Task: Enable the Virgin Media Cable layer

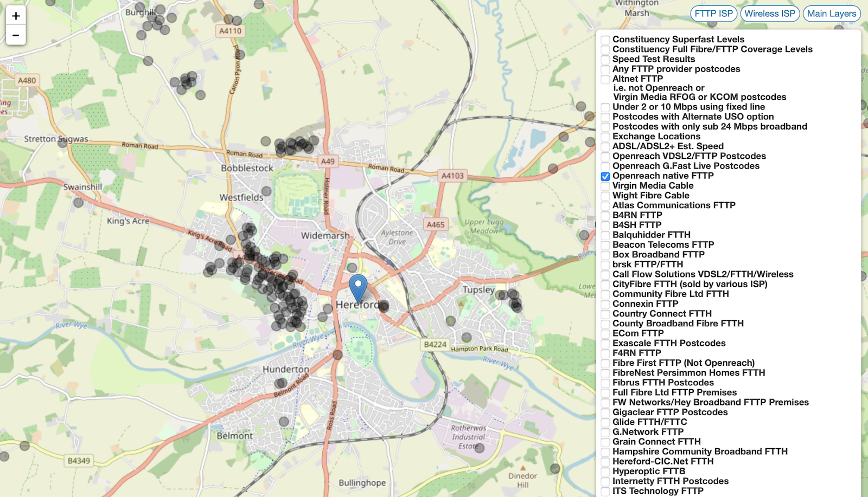Action: point(606,185)
